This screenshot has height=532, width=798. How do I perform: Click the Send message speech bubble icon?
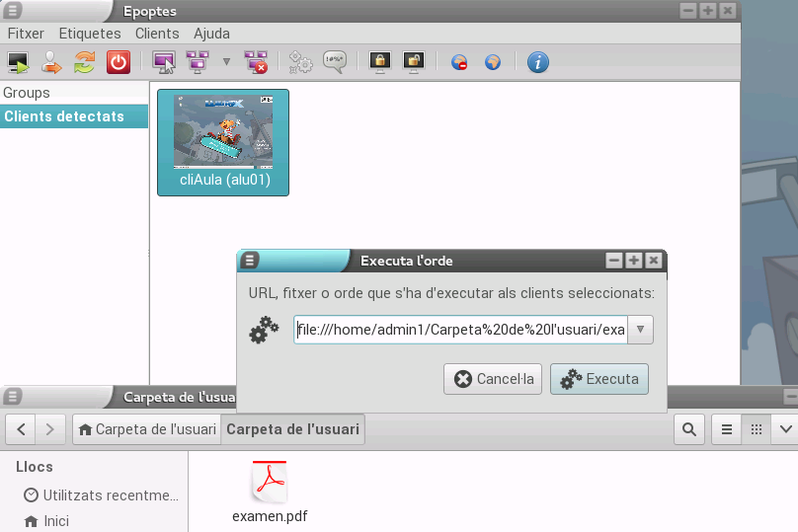pos(335,62)
